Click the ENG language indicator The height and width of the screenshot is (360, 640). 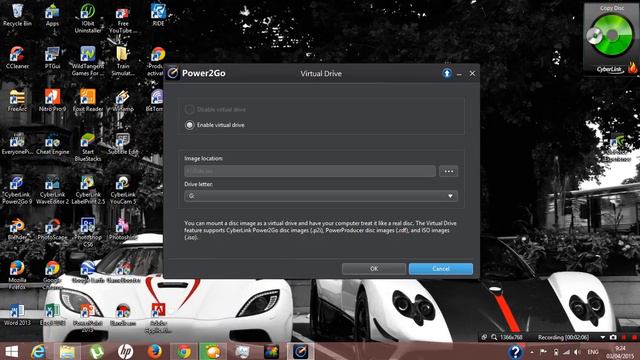coord(593,352)
